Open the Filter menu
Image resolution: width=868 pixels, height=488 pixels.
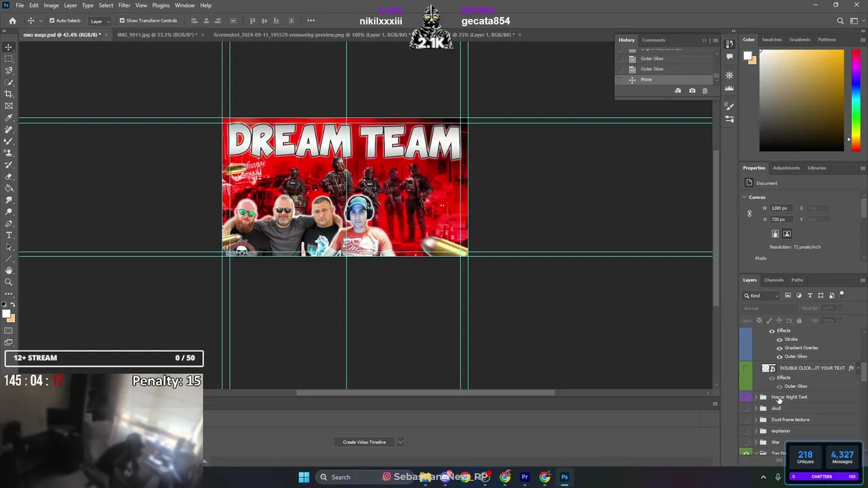(124, 5)
